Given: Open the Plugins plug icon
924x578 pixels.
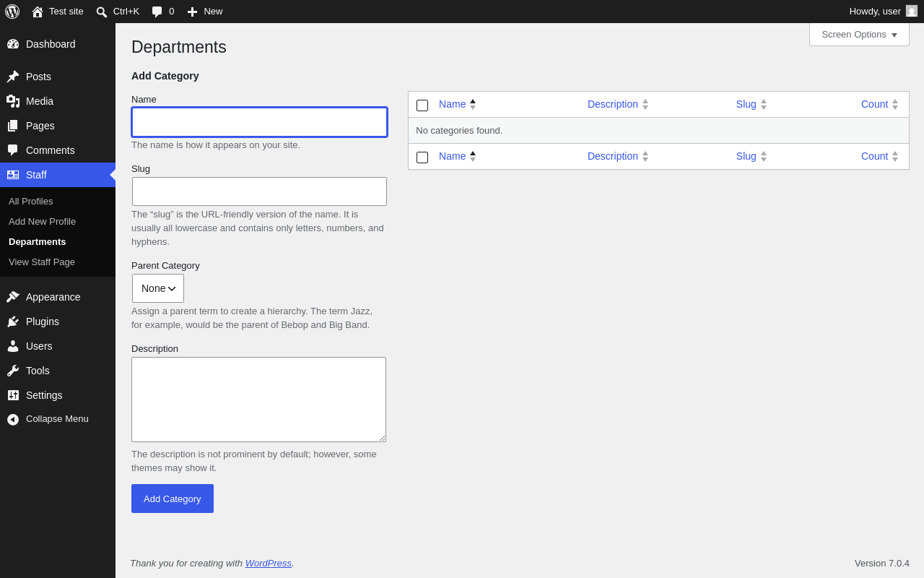Looking at the screenshot, I should coord(13,322).
